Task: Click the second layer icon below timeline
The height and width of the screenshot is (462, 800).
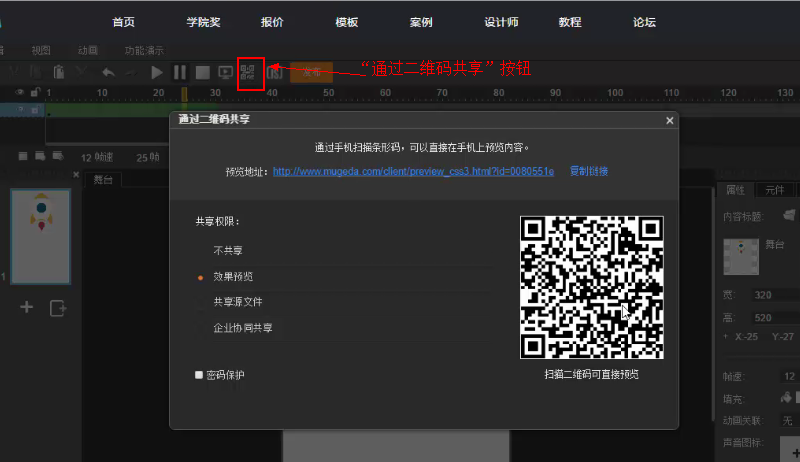Action: coord(40,156)
